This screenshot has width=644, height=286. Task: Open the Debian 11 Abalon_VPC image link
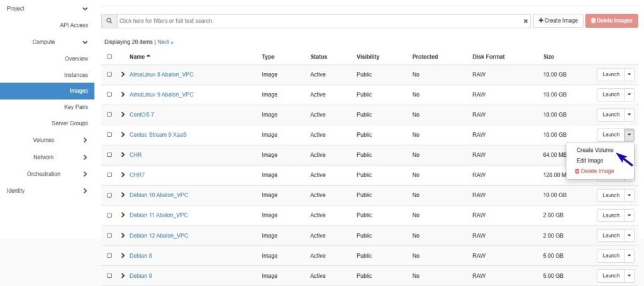158,215
